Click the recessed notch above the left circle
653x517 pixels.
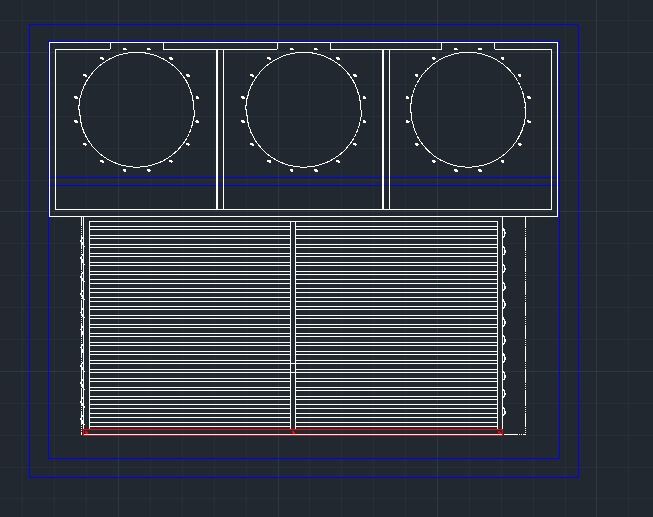click(x=137, y=46)
